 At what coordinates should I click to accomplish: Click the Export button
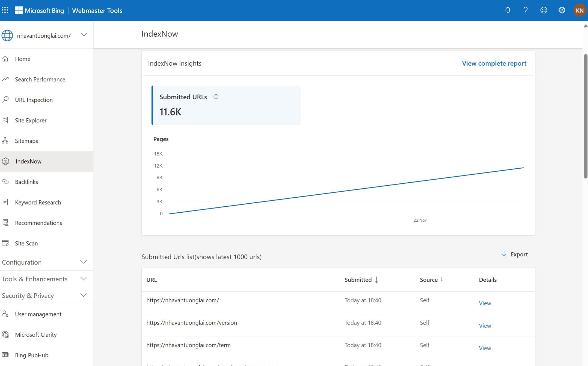[515, 254]
